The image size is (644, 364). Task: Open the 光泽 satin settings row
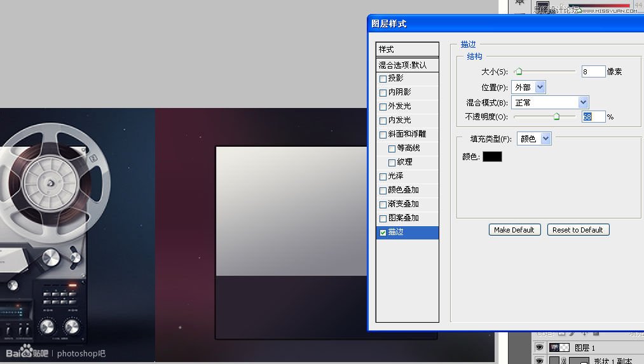(x=408, y=176)
